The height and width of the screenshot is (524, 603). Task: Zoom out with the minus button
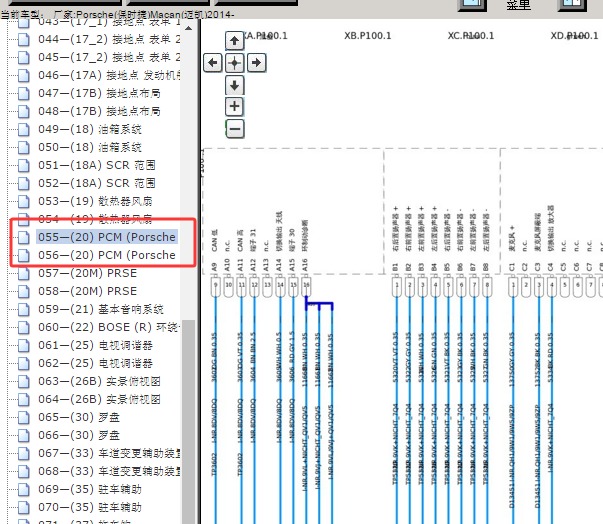pos(235,129)
